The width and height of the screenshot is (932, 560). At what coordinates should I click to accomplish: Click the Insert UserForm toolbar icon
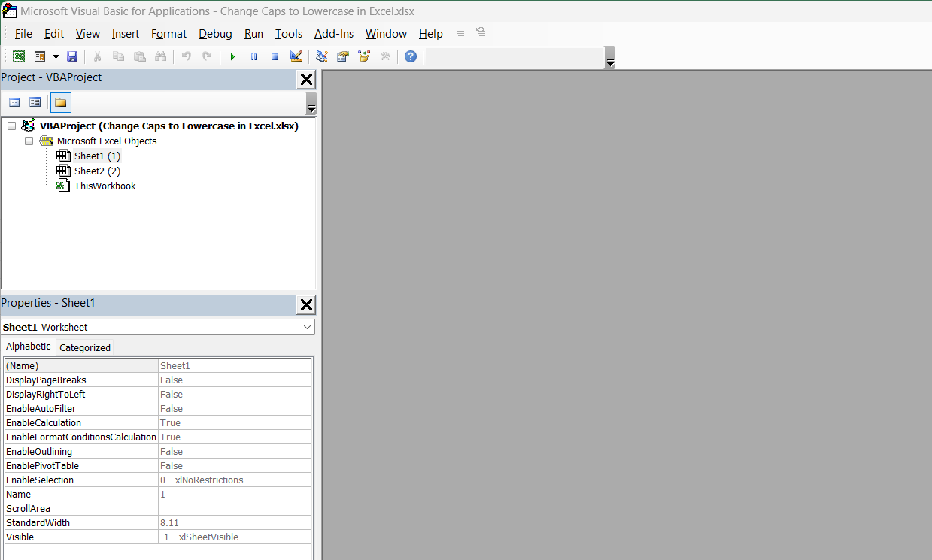(40, 56)
